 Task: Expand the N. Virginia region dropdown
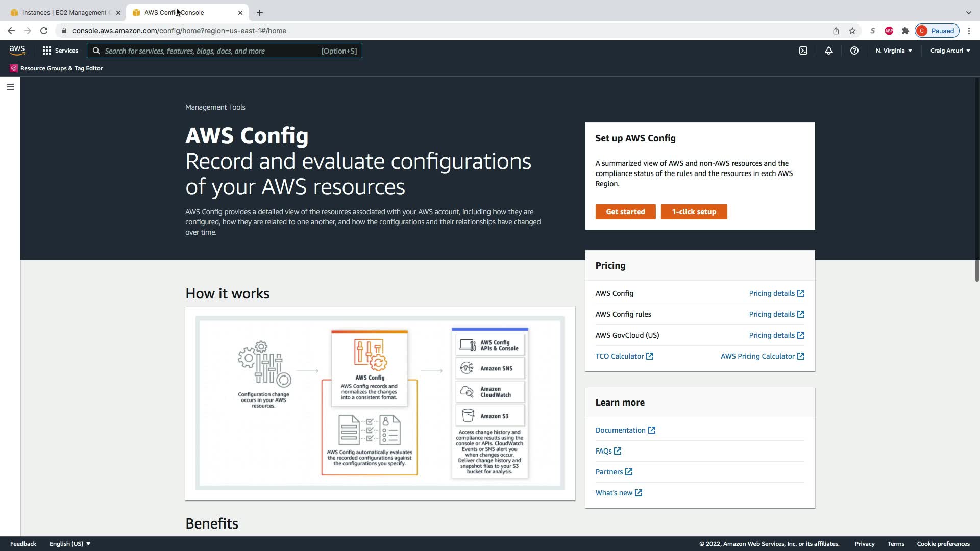(x=893, y=51)
